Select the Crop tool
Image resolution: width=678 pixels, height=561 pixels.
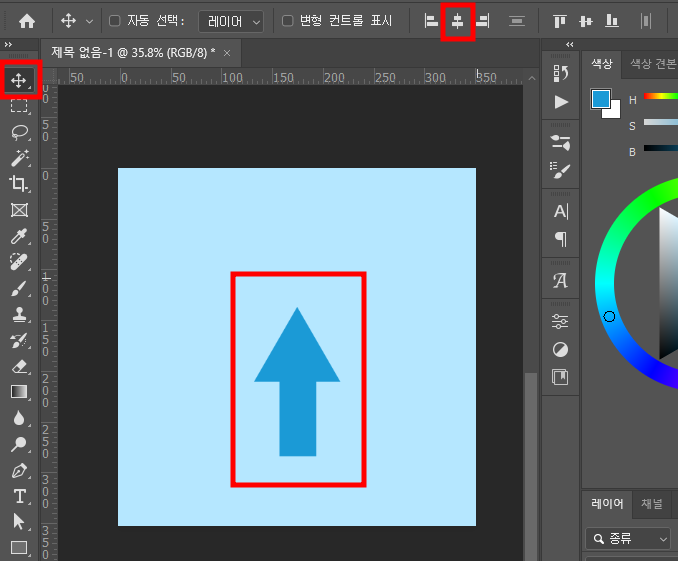(19, 184)
